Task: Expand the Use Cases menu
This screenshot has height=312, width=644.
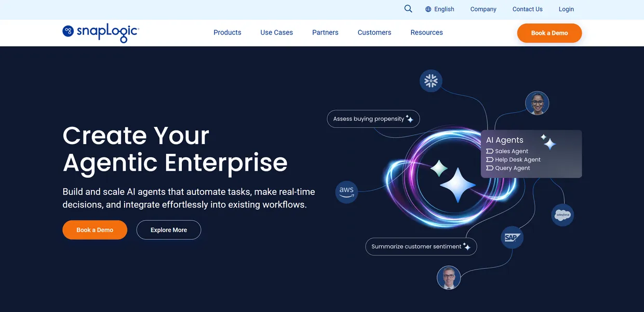Action: coord(276,32)
